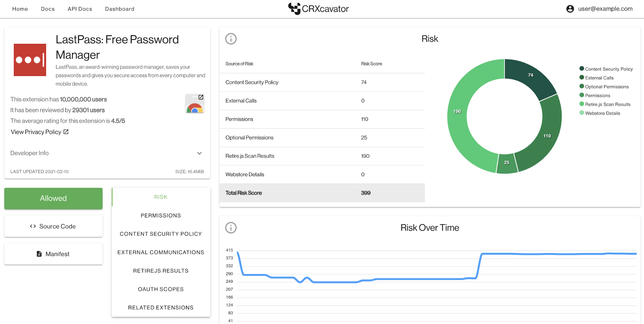This screenshot has width=644, height=324.
Task: Click user@example.com account text
Action: (605, 9)
